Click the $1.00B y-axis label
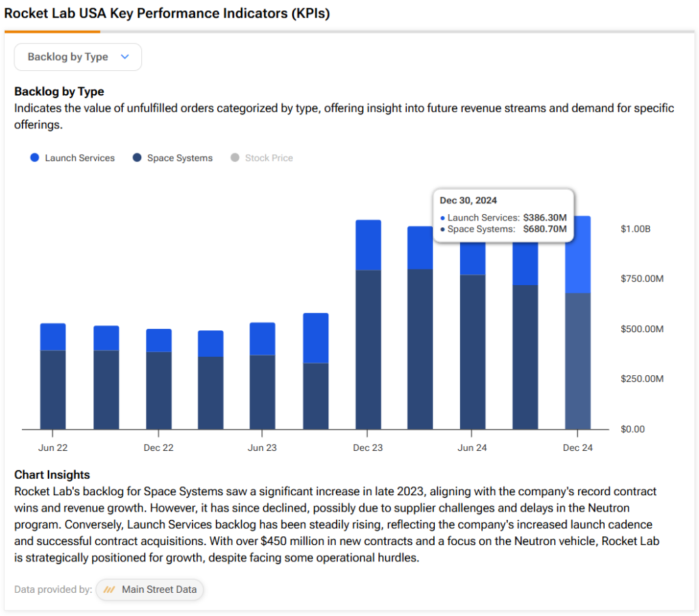 [636, 229]
